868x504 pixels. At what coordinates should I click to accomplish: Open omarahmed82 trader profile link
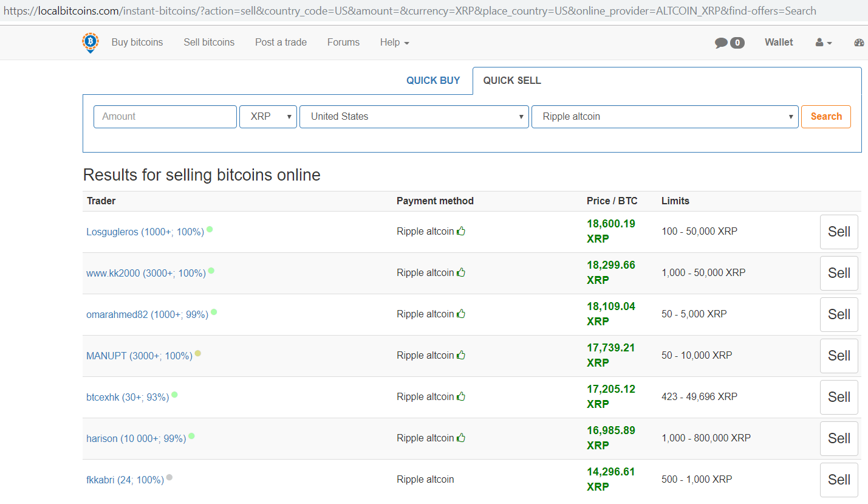[147, 314]
